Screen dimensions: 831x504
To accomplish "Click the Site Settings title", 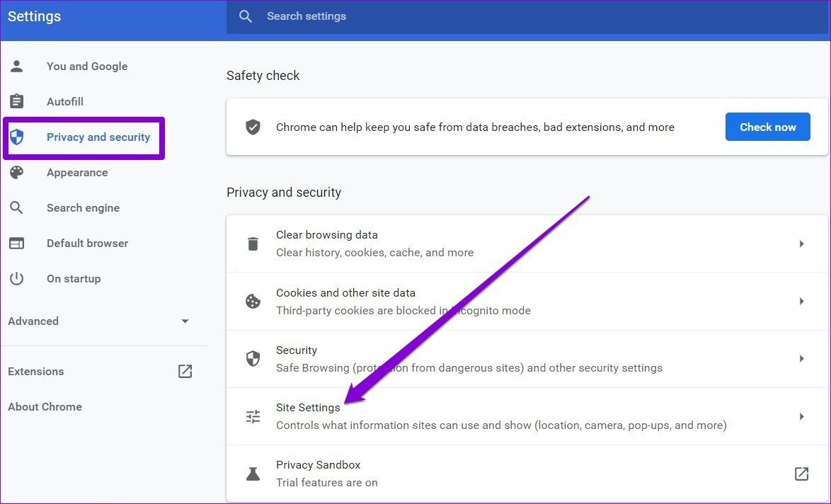I will pos(308,408).
